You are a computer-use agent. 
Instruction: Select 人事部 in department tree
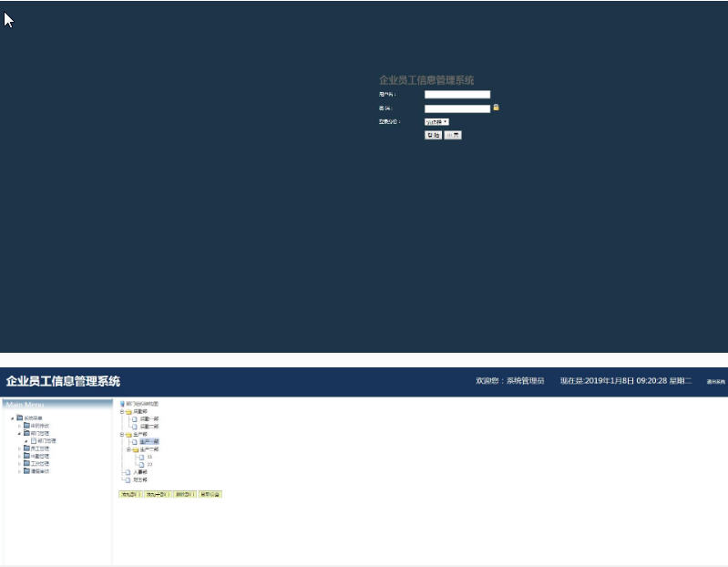(x=140, y=472)
